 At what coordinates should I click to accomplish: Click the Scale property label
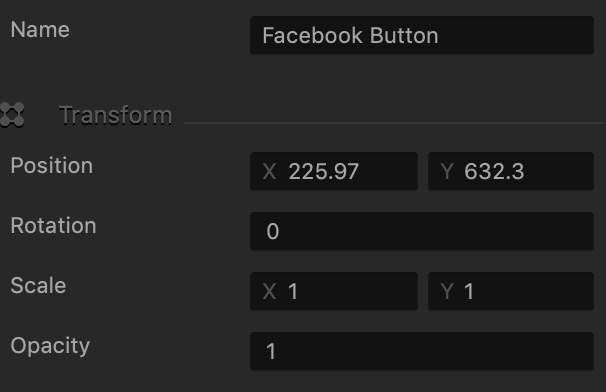[x=38, y=285]
